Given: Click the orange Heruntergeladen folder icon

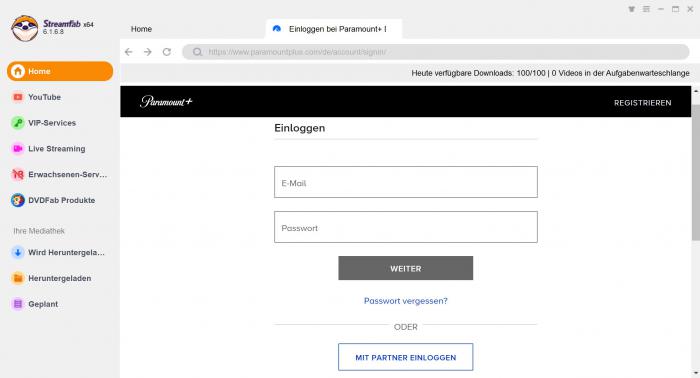Looking at the screenshot, I should coord(17,278).
